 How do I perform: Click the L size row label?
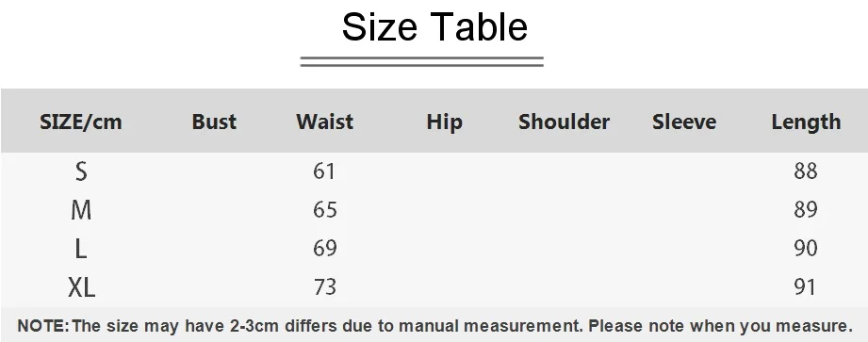pos(81,249)
